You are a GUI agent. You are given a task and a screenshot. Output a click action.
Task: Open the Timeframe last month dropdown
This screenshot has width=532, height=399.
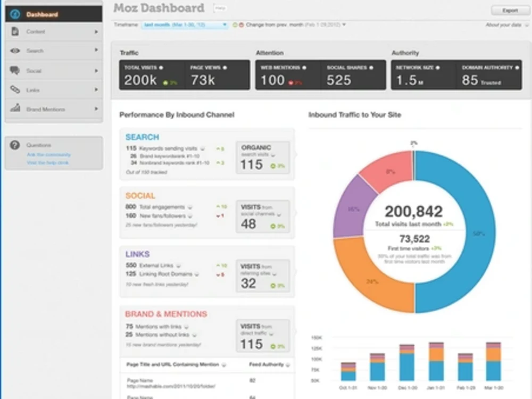click(185, 25)
